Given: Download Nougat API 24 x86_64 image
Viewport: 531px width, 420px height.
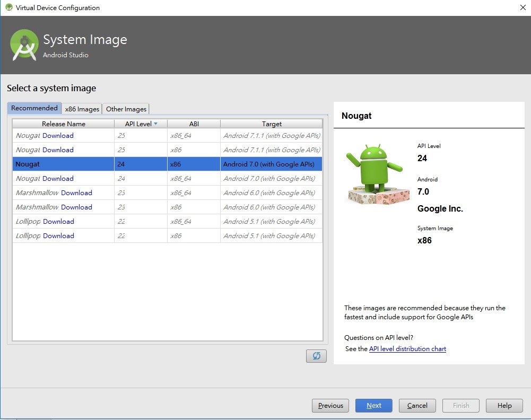Looking at the screenshot, I should [58, 178].
